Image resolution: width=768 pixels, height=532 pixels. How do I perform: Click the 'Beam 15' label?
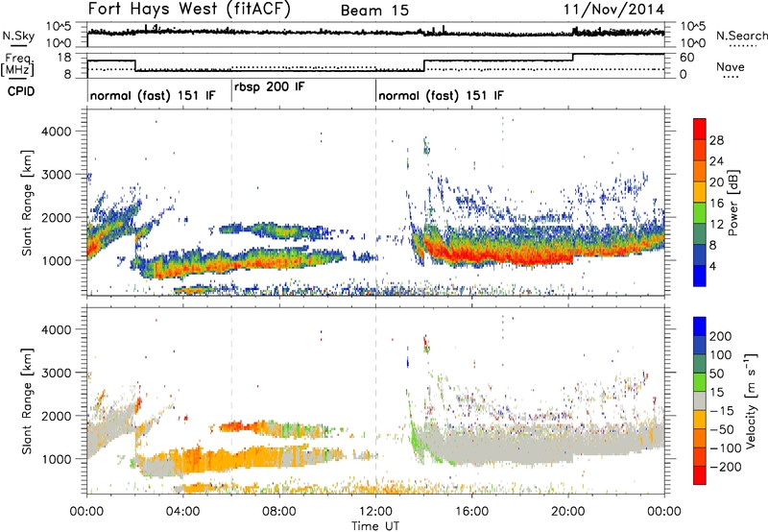(x=374, y=11)
